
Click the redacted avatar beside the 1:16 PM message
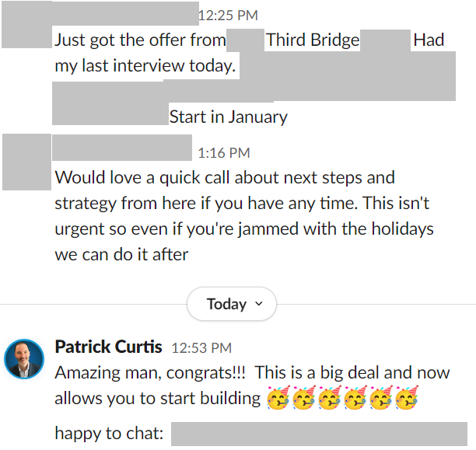tap(26, 162)
